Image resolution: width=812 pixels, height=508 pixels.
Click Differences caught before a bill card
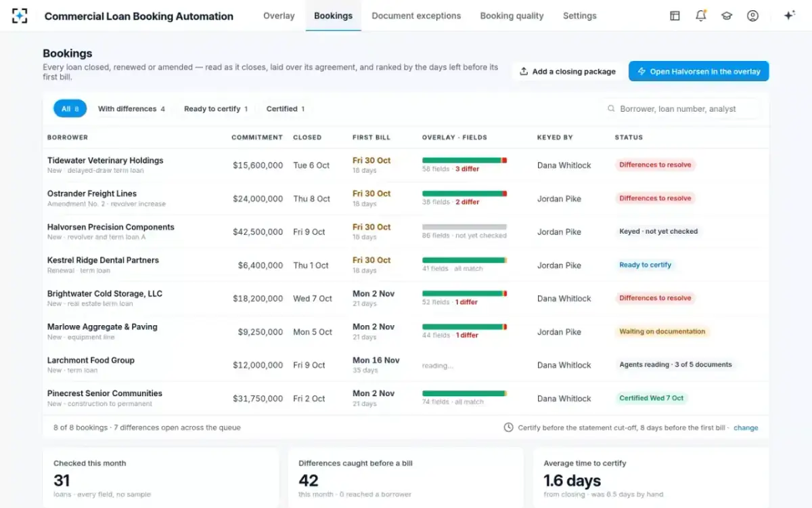(406, 478)
